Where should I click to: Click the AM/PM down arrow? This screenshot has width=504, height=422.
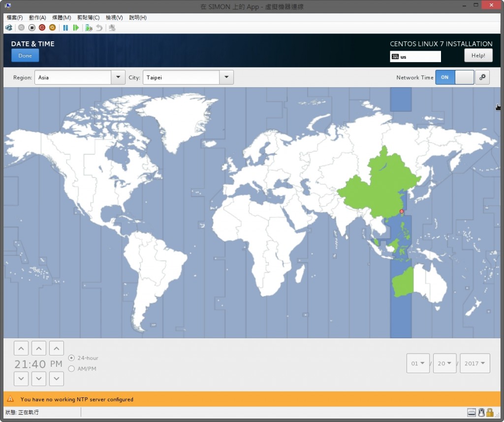coord(57,379)
